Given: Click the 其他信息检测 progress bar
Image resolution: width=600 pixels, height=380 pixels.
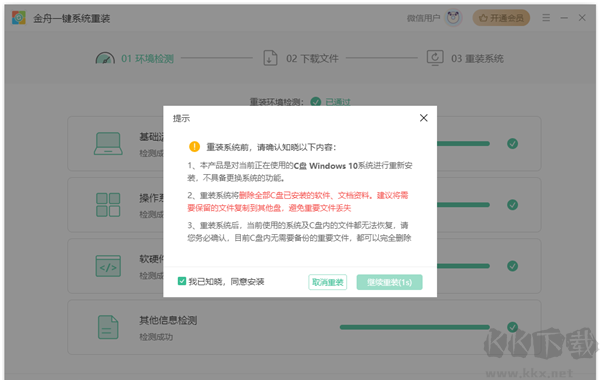Looking at the screenshot, I should tap(415, 327).
